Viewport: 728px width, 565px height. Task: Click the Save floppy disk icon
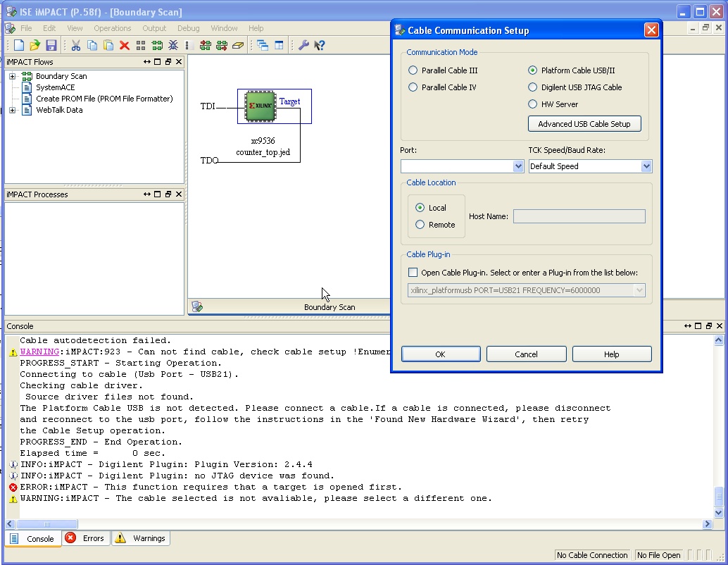click(51, 45)
